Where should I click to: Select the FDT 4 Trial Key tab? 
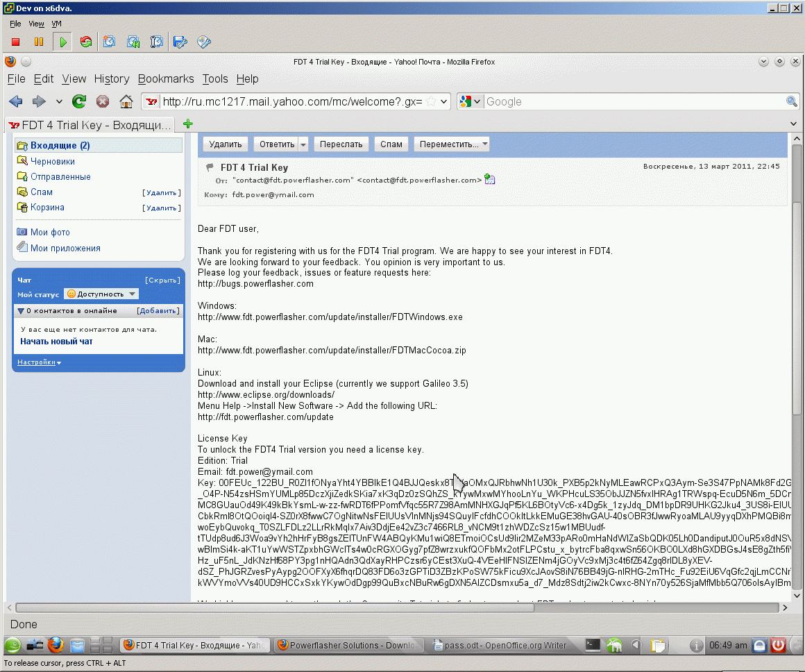pos(90,125)
